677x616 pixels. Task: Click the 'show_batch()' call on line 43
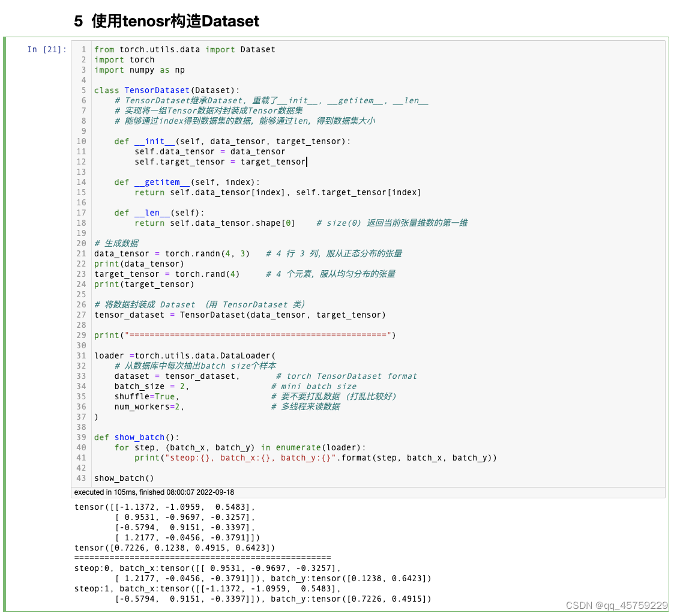(x=124, y=478)
